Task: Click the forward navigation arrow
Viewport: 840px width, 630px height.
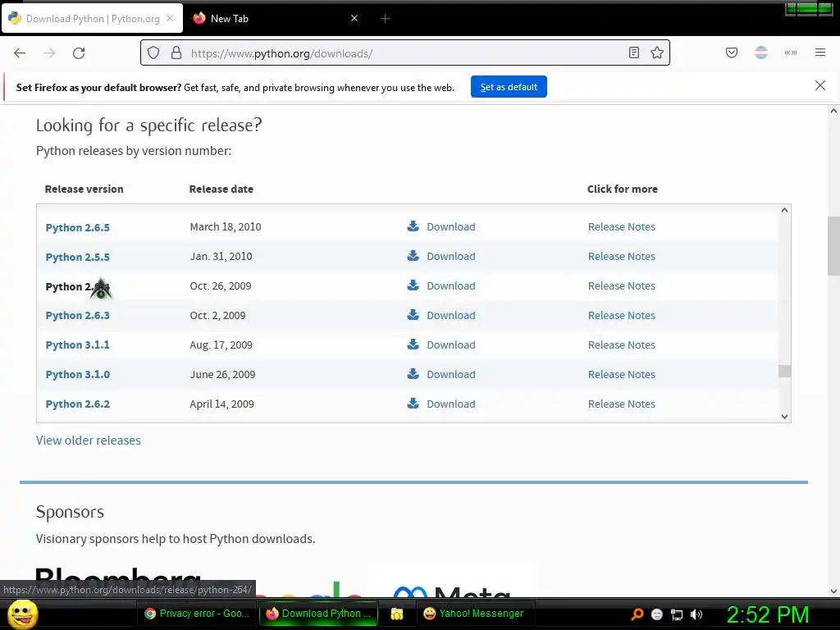Action: point(49,53)
